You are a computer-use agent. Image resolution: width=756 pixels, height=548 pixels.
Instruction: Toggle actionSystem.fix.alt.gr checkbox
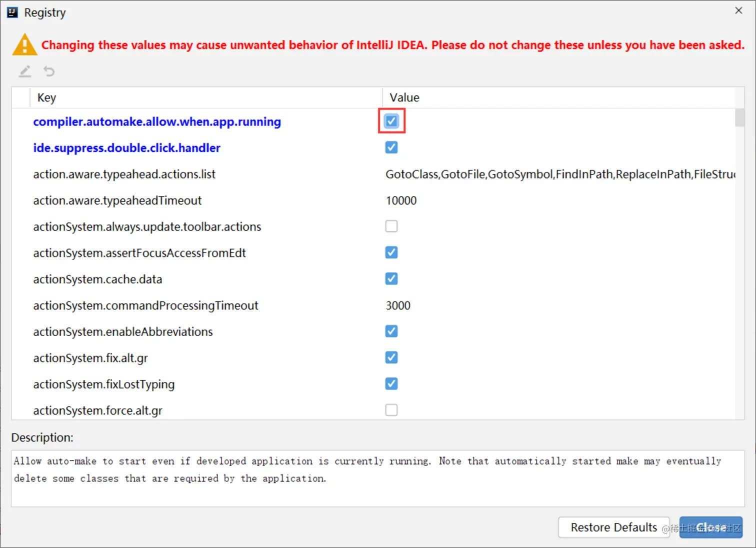[391, 357]
